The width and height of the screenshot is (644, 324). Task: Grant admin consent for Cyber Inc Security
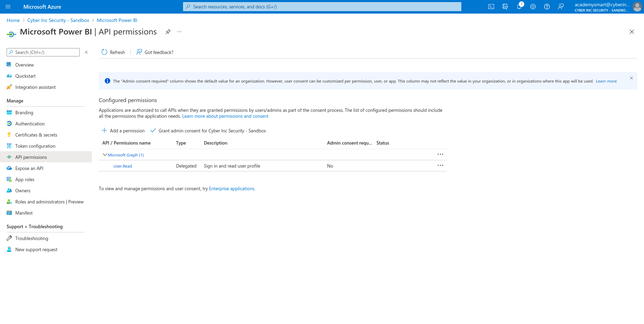click(208, 131)
